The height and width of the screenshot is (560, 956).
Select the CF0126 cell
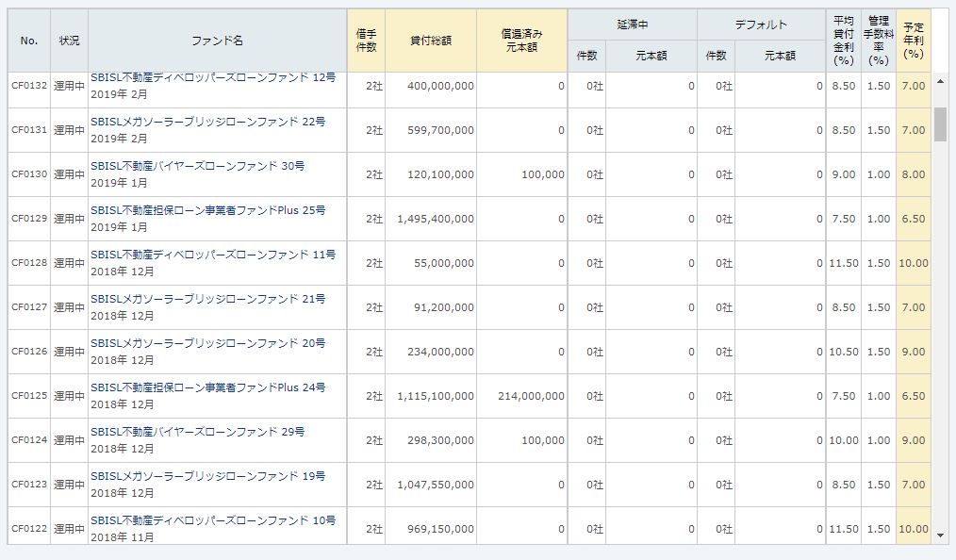[29, 352]
